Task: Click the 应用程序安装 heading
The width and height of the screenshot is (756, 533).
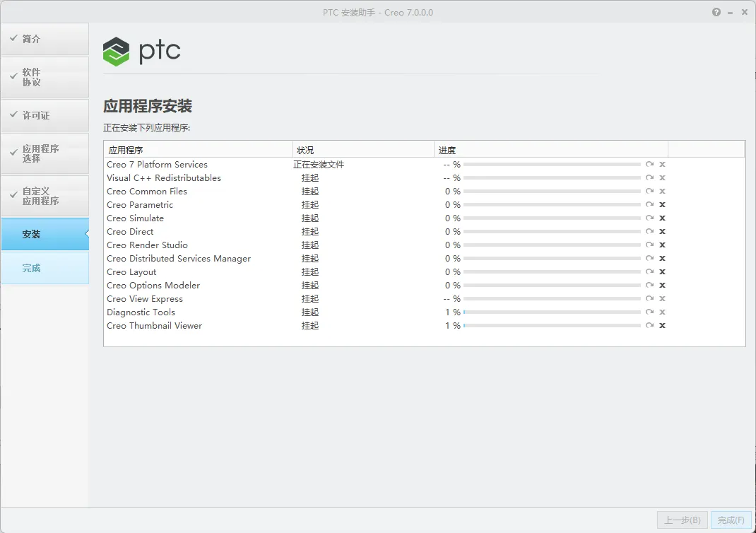Action: click(148, 106)
